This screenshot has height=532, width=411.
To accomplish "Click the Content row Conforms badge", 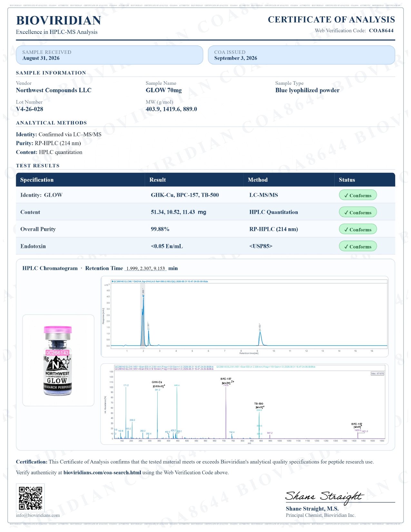I will click(x=358, y=212).
